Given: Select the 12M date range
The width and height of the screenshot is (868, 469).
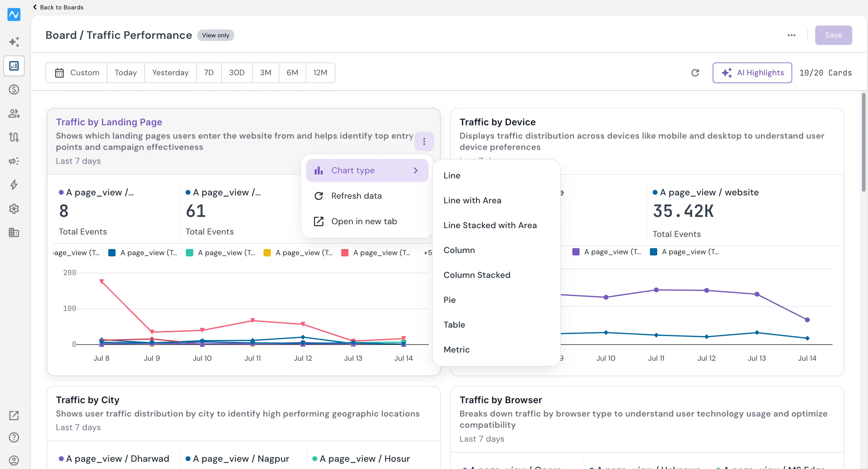Looking at the screenshot, I should click(x=320, y=73).
